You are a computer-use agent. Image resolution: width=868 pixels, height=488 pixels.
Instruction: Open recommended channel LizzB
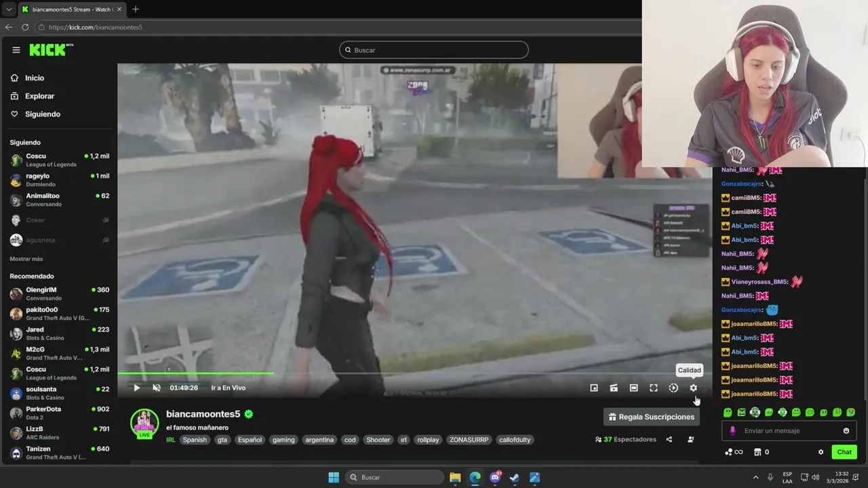tap(59, 432)
